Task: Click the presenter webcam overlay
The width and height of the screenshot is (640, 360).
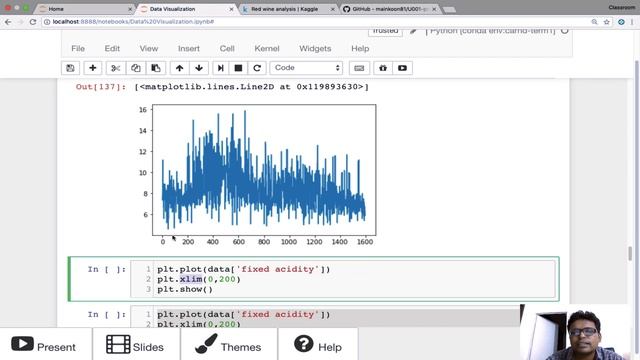Action: pos(580,332)
